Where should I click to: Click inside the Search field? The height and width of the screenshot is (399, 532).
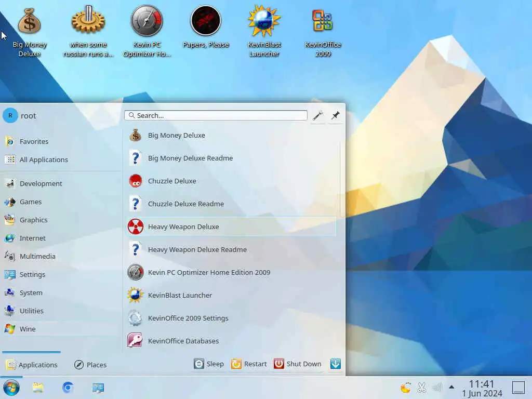point(216,115)
